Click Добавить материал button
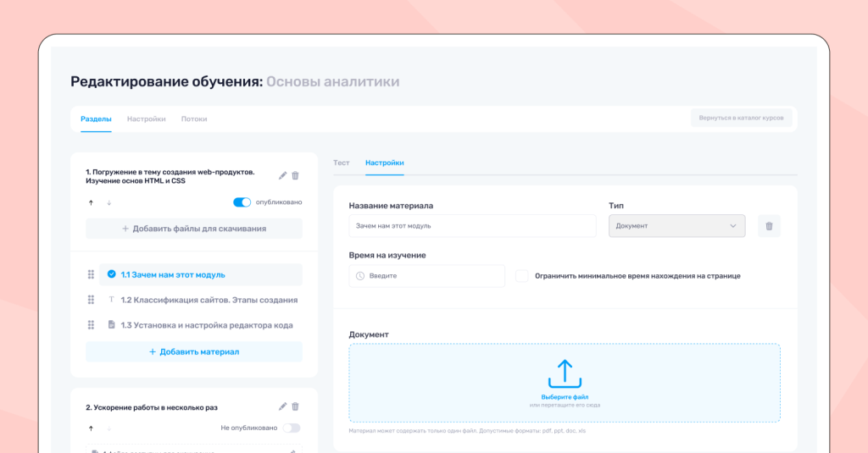The width and height of the screenshot is (868, 453). tap(194, 351)
